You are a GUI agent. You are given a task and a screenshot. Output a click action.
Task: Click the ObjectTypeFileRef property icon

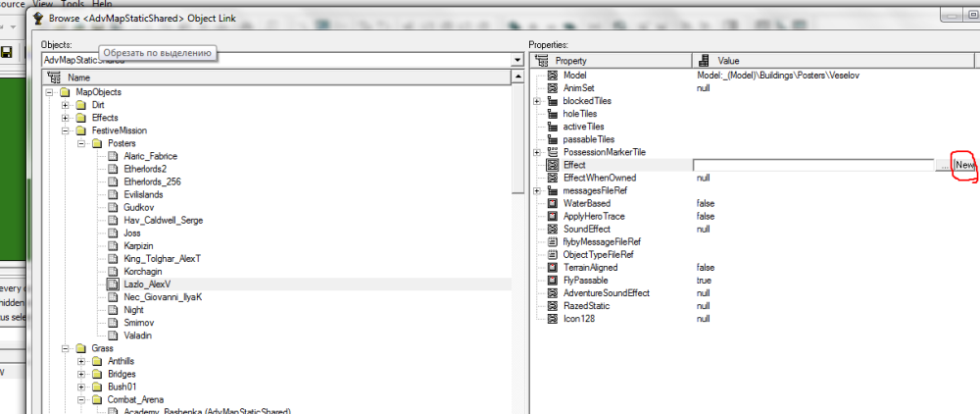pyautogui.click(x=552, y=254)
